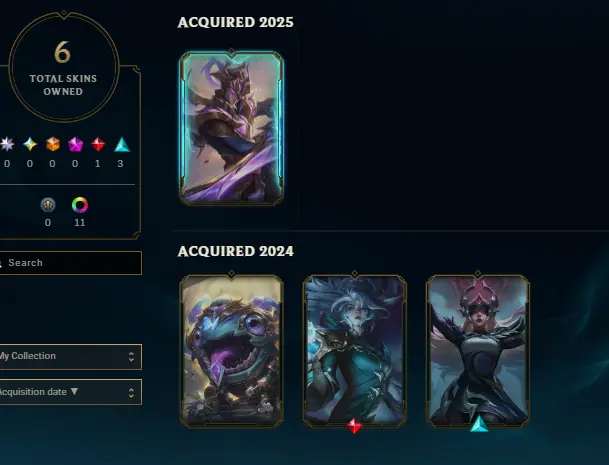609x465 pixels.
Task: Open the My Collection dropdown
Action: tap(70, 356)
